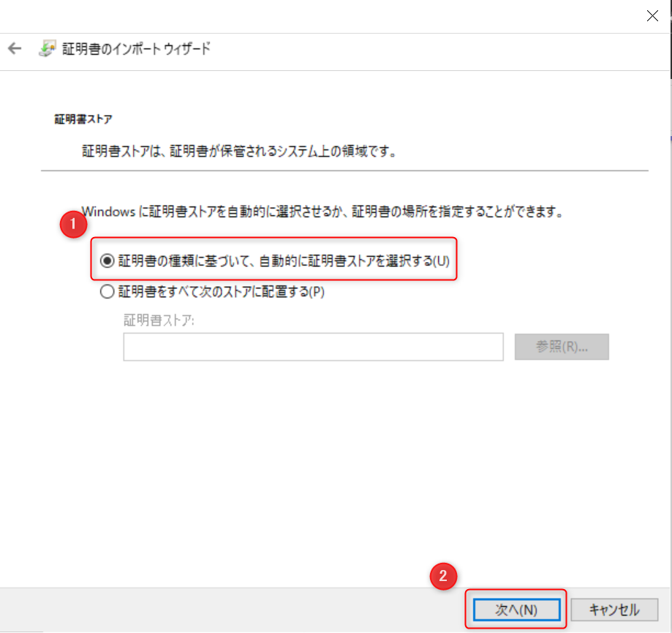Click the red outline around the first radio option

(x=274, y=238)
